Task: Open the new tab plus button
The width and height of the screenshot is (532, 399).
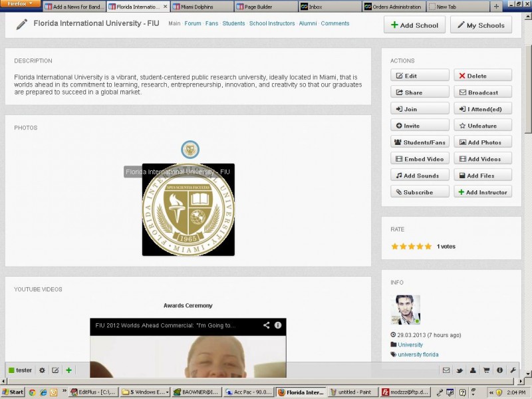Action: point(496,7)
